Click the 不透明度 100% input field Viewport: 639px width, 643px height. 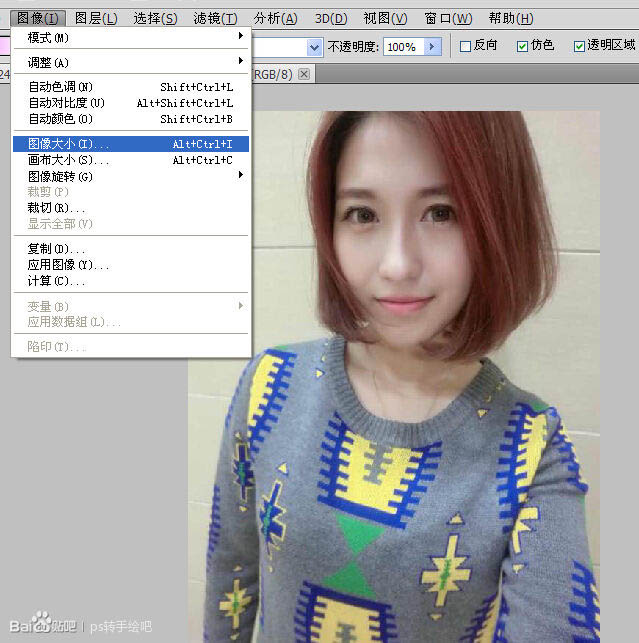click(x=405, y=47)
